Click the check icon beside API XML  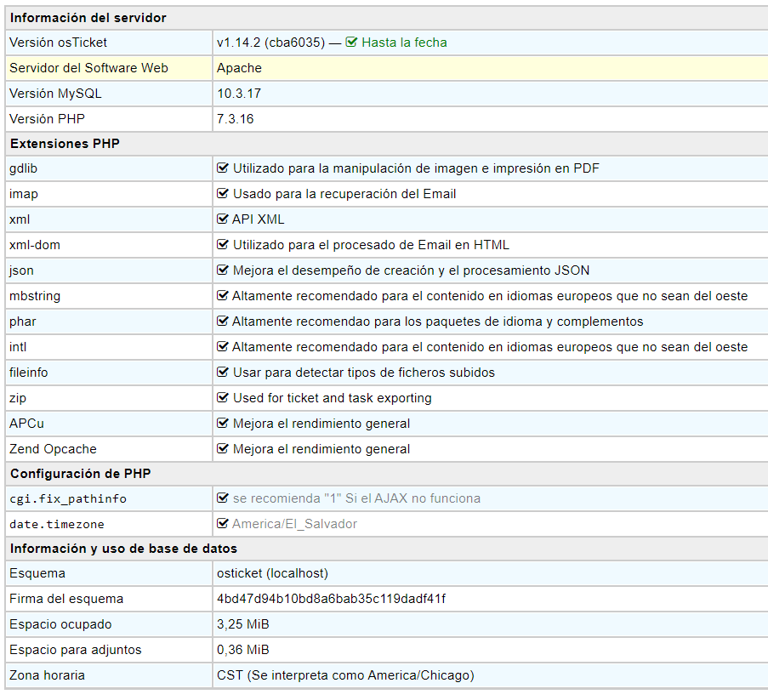coord(222,219)
